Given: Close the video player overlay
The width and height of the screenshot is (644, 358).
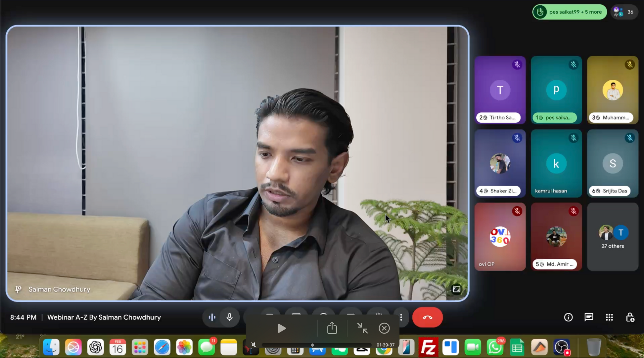Looking at the screenshot, I should [x=384, y=328].
